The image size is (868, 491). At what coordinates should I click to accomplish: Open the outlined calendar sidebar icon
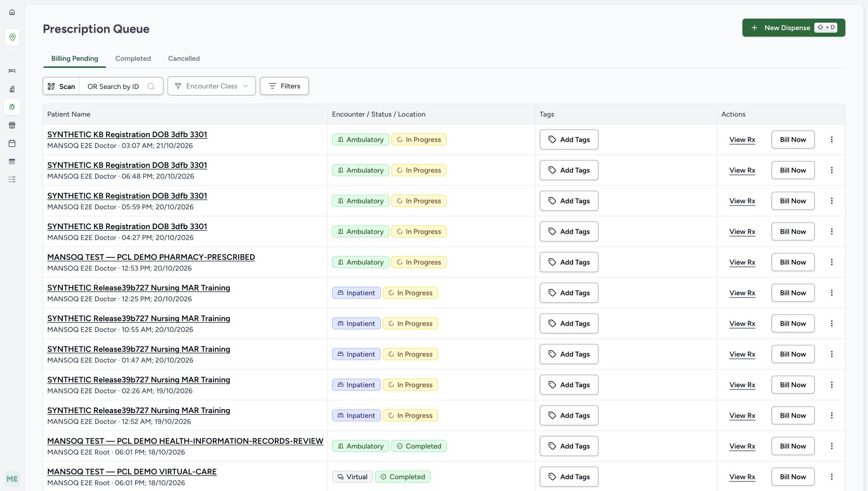pos(12,143)
